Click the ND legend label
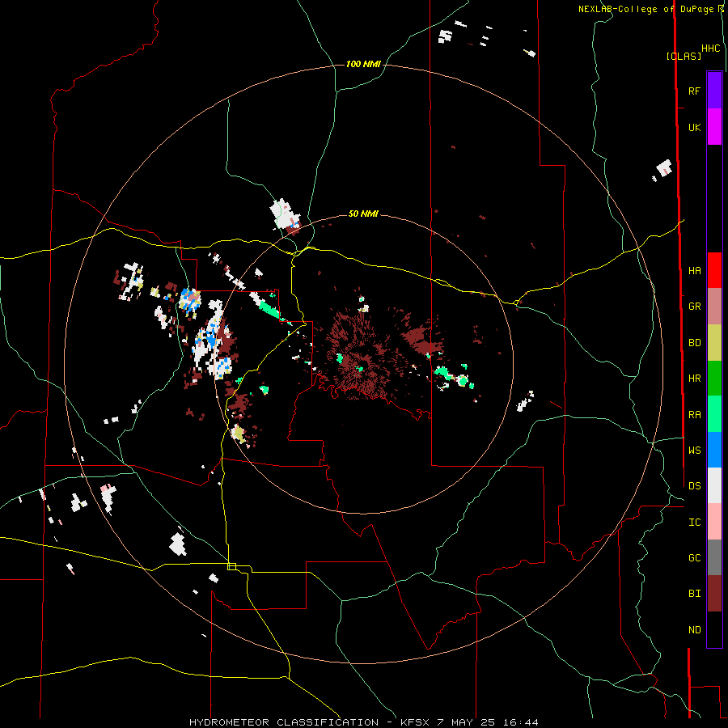This screenshot has width=728, height=728. (x=694, y=629)
